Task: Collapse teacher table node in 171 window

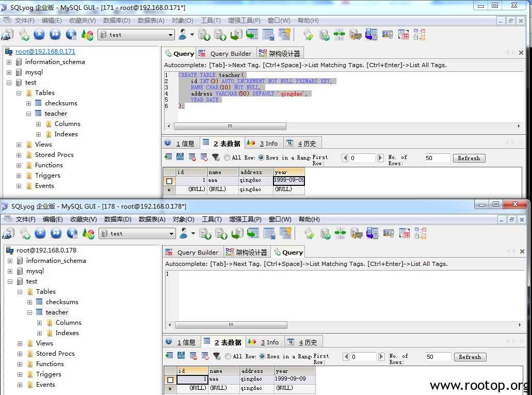Action: [29, 114]
